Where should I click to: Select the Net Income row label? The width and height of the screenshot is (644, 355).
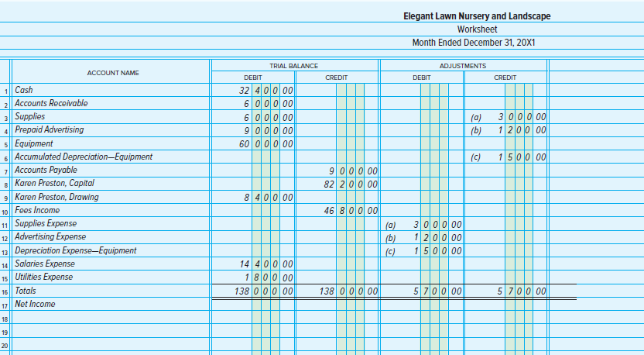pyautogui.click(x=35, y=304)
